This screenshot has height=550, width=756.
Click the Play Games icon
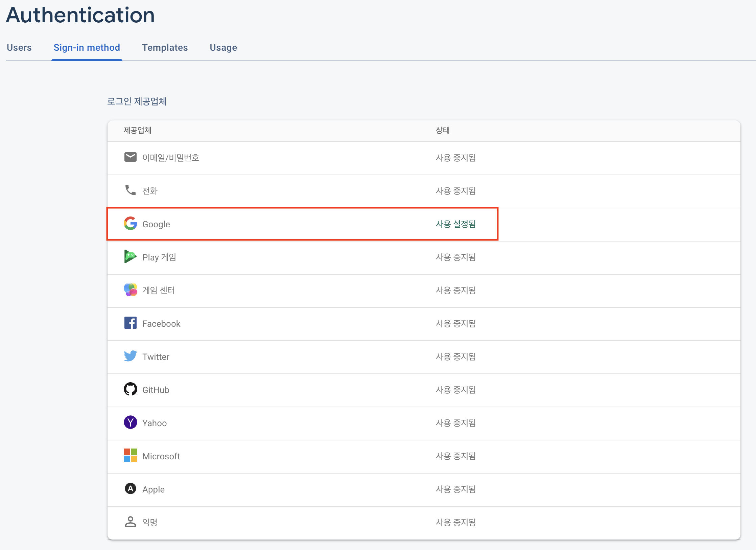pos(130,257)
